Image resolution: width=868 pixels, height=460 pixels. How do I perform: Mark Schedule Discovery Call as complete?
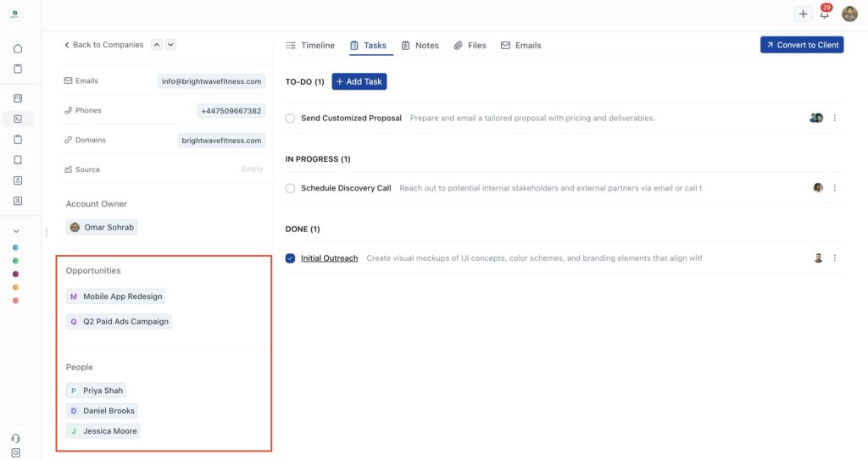point(291,188)
